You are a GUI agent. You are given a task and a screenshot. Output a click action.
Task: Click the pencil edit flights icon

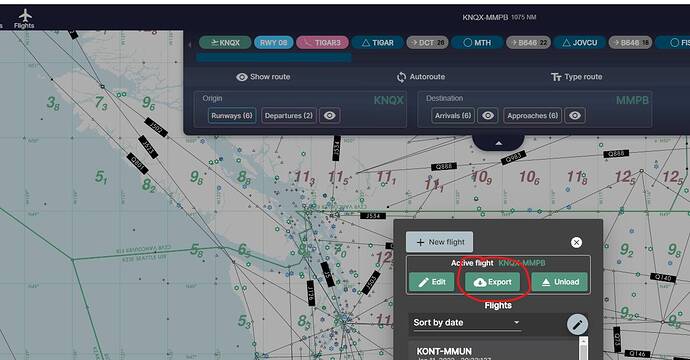coord(577,325)
